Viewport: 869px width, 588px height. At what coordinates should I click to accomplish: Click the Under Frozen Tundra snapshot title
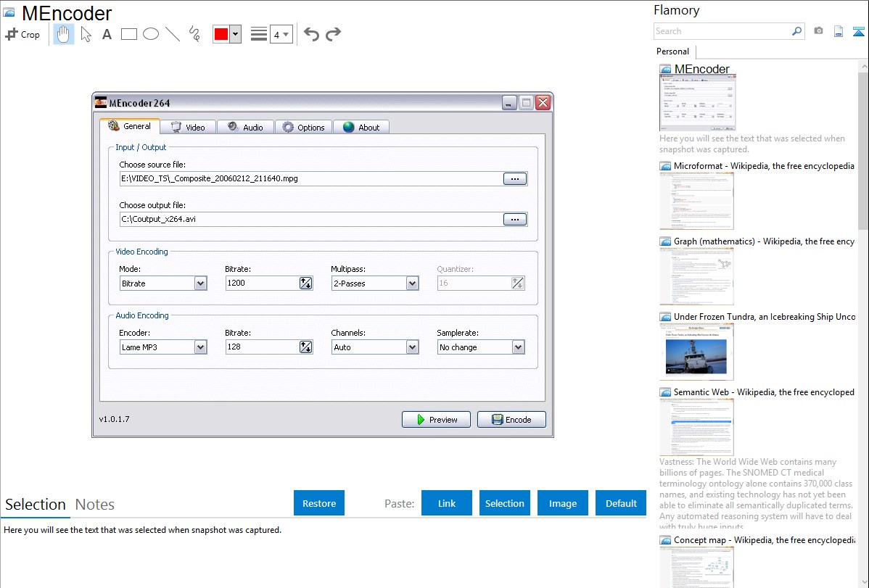(x=765, y=316)
